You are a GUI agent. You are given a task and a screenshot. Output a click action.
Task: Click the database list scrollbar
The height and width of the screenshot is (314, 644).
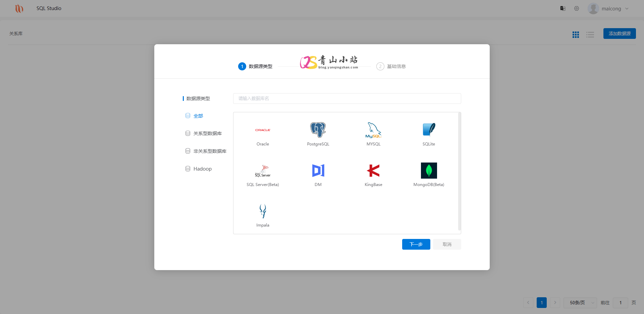(459, 172)
